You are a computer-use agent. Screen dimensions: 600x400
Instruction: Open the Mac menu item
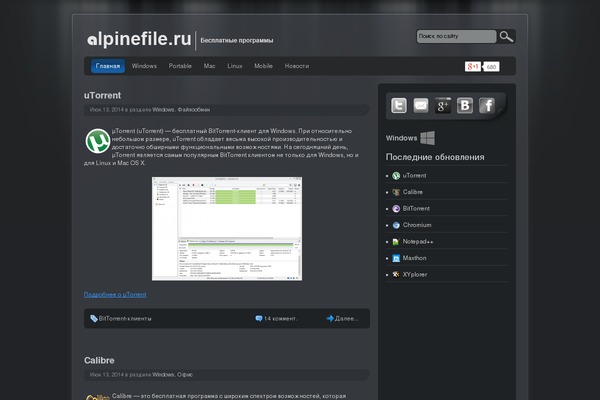209,66
